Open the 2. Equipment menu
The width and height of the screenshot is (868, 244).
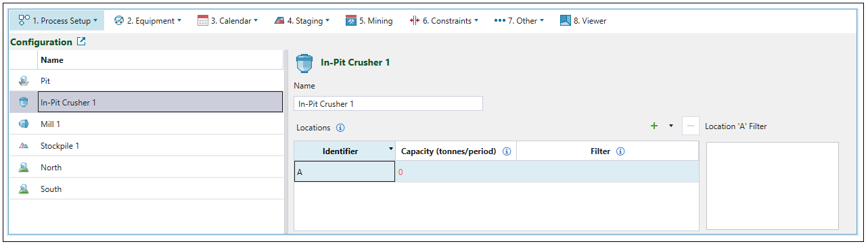[147, 20]
